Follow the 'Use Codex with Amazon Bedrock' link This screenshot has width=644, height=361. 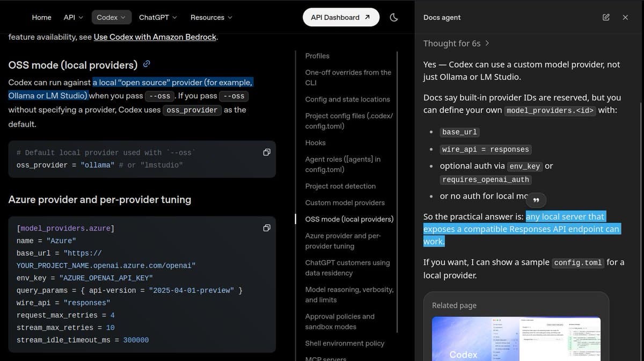155,37
